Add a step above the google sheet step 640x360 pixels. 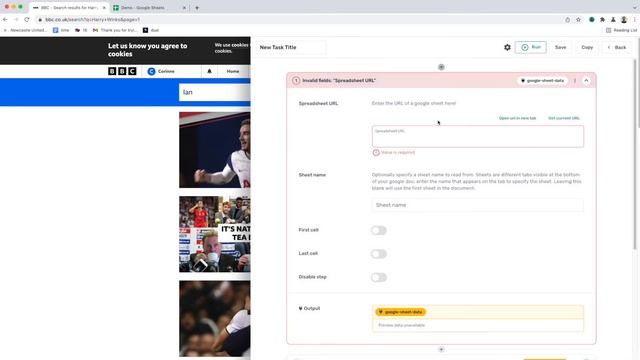click(441, 67)
